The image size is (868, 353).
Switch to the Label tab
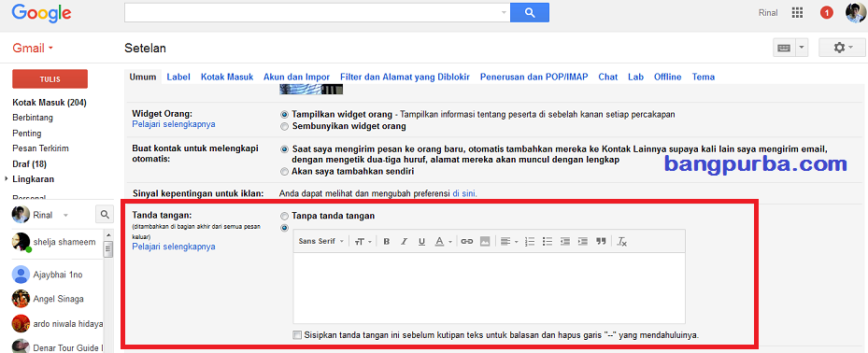pyautogui.click(x=178, y=77)
